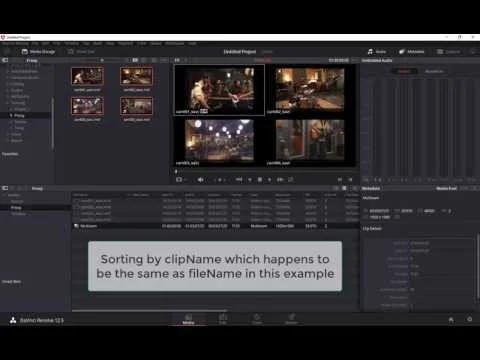Select the lamp-lit room clip thumbnail in Media Storage
Screen dimensions: 480x360
(137, 76)
